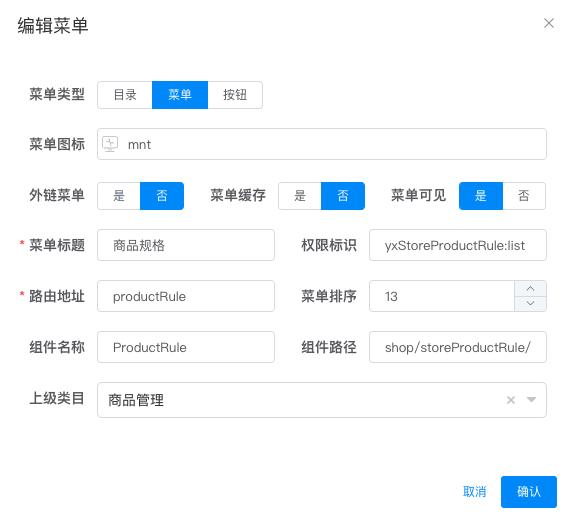Screen dimensions: 573x526
Task: Click the 菜单排序 number input
Action: pyautogui.click(x=442, y=296)
